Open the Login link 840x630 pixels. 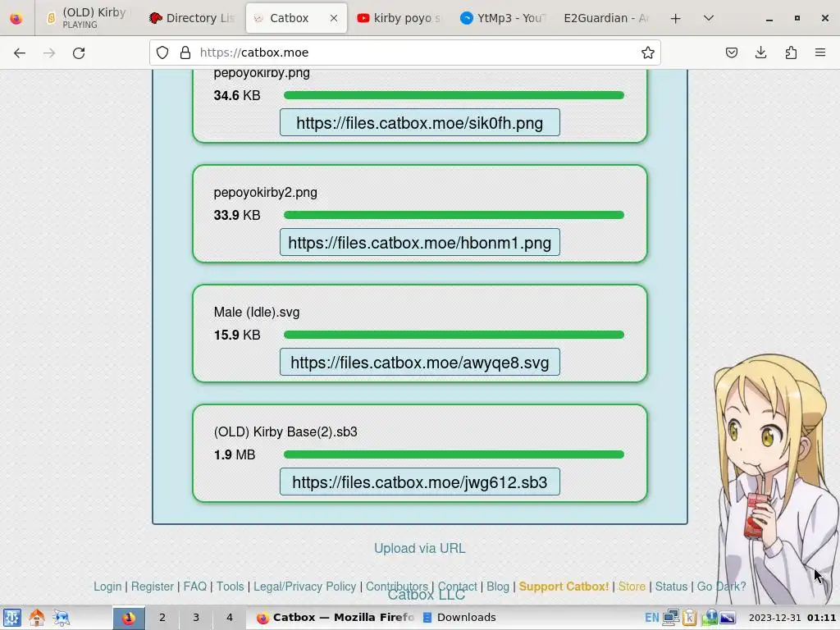tap(107, 586)
